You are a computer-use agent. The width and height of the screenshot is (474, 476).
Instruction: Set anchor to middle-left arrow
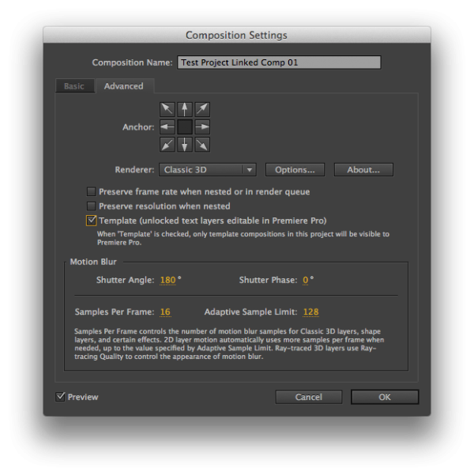click(167, 127)
